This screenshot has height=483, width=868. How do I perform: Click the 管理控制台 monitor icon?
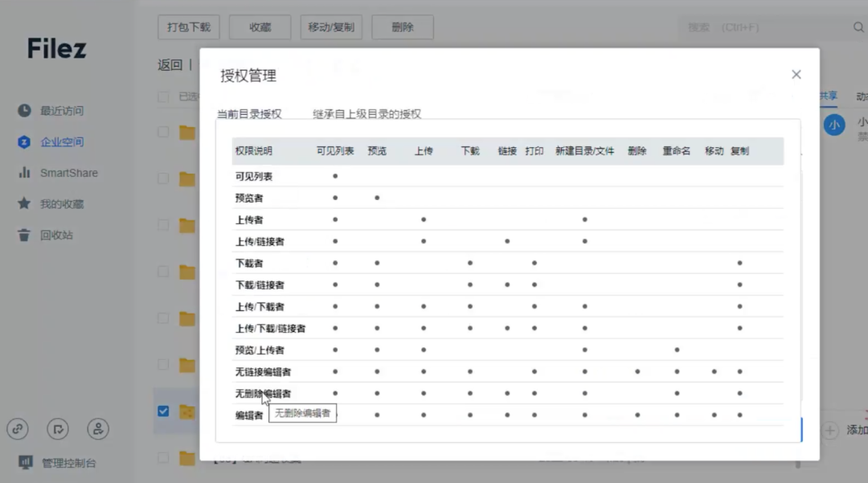(26, 462)
